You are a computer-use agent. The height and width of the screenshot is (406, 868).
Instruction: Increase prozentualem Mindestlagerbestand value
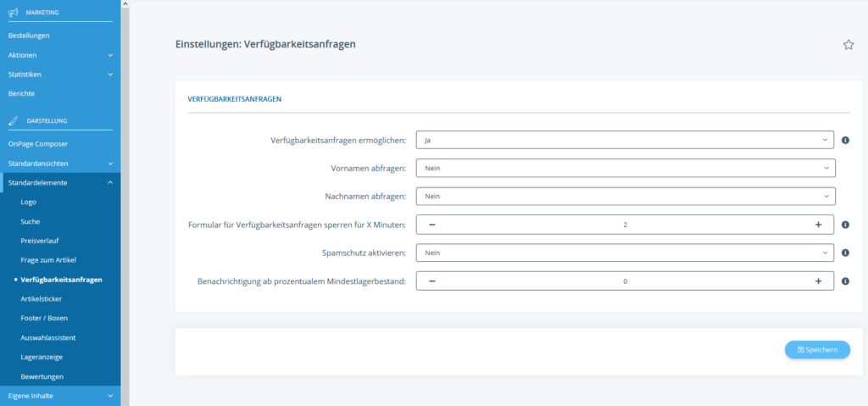[x=818, y=281]
